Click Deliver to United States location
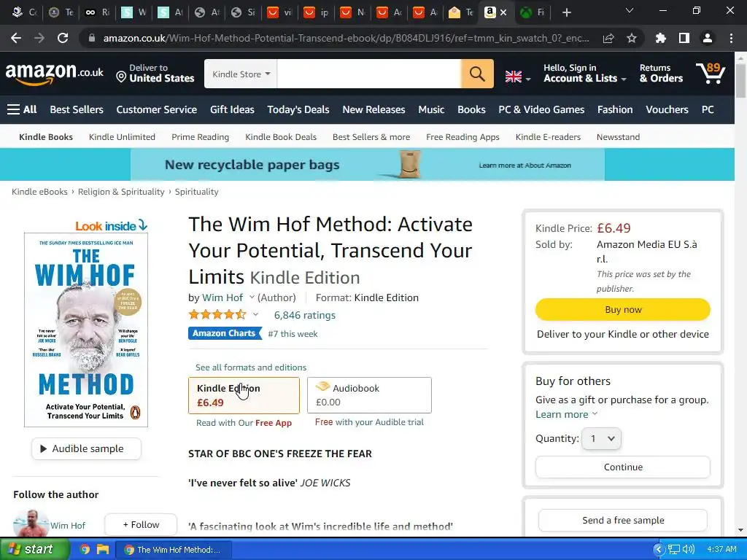Viewport: 747px width, 560px height. [155, 74]
